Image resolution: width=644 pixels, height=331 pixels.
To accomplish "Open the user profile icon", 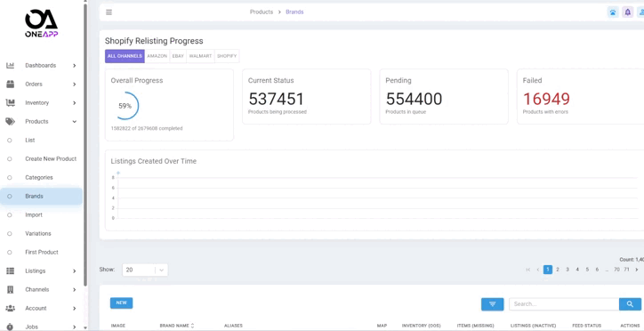I will (640, 12).
